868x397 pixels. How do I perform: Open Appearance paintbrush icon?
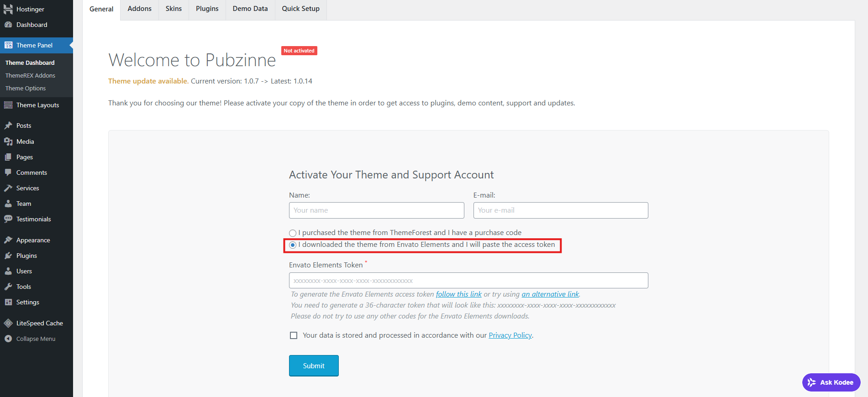8,240
